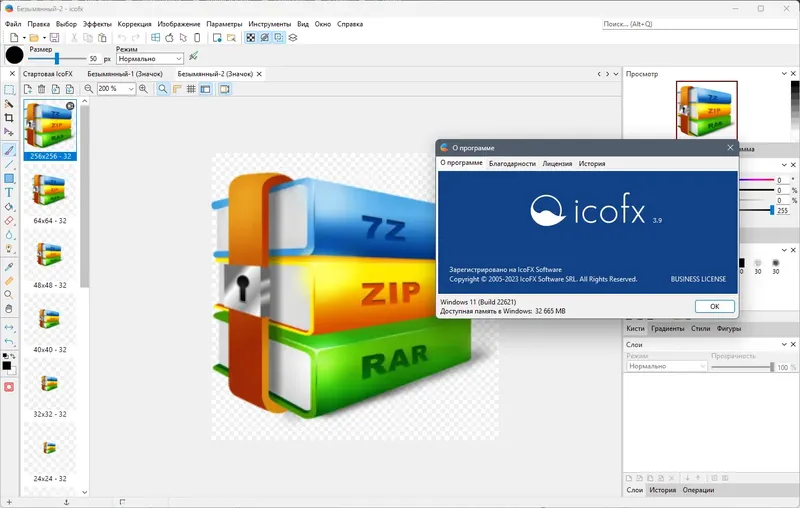Click the save diskette toolbar icon

55,38
